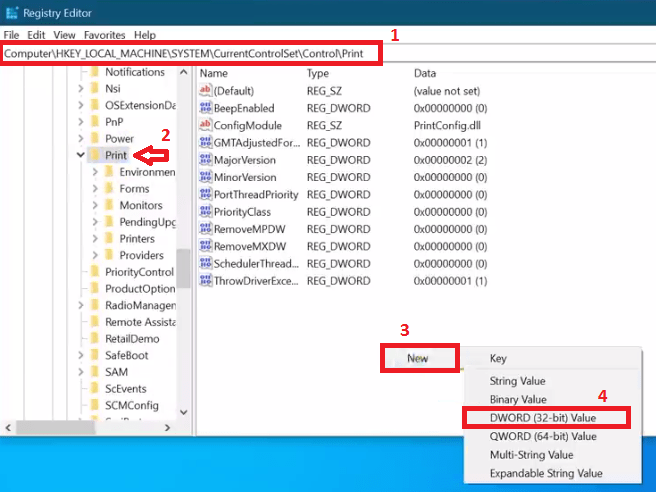656x492 pixels.
Task: Choose String Value from the submenu
Action: tap(552, 381)
